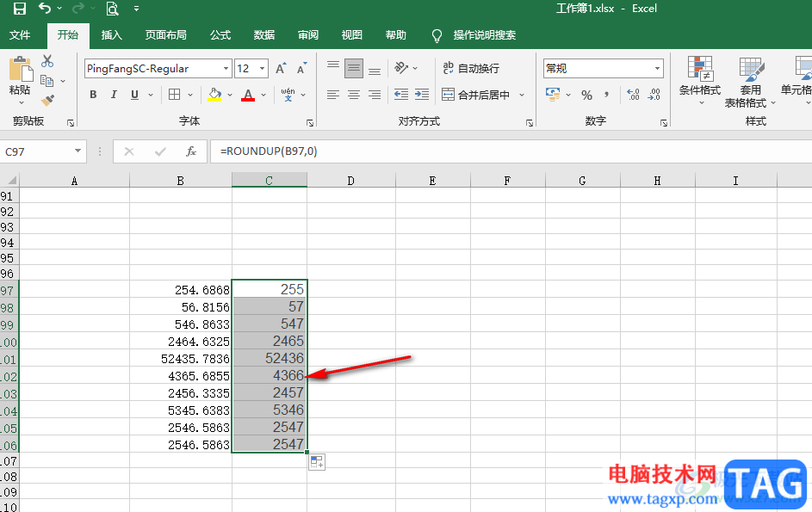Viewport: 812px width, 512px height.
Task: Open the phonetic guide (wén) tool
Action: [x=288, y=95]
